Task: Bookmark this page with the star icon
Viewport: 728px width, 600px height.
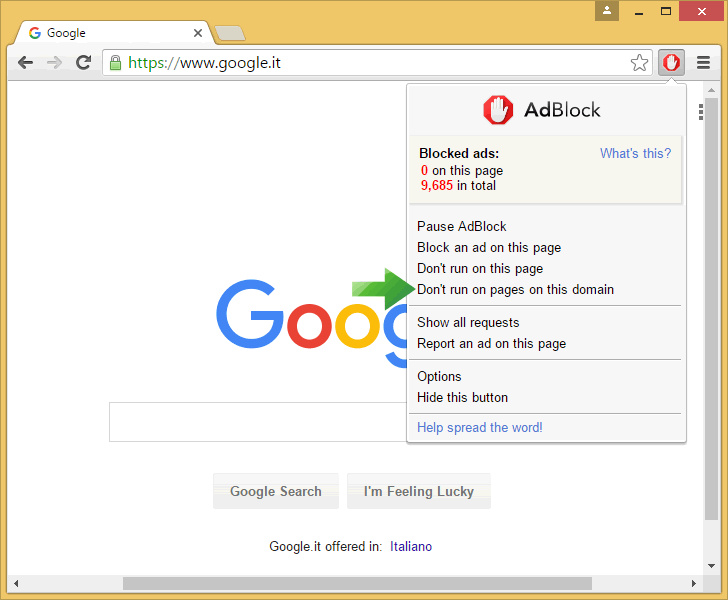Action: coord(639,63)
